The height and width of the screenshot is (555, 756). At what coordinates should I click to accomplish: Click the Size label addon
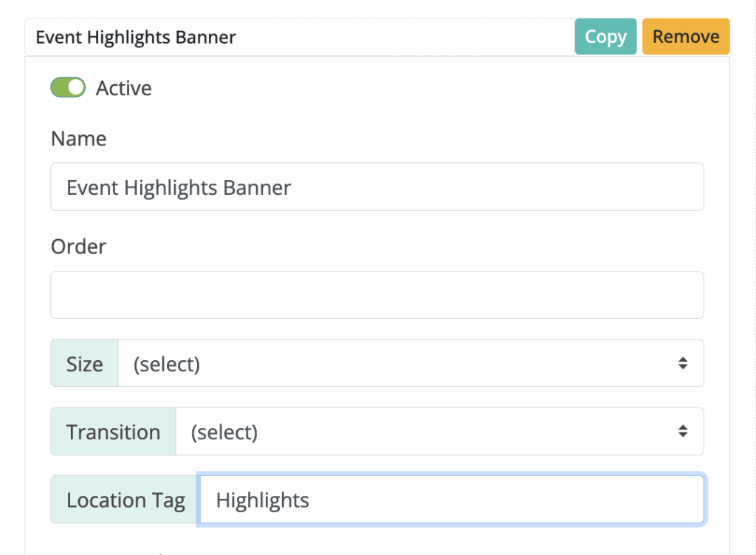pyautogui.click(x=85, y=363)
